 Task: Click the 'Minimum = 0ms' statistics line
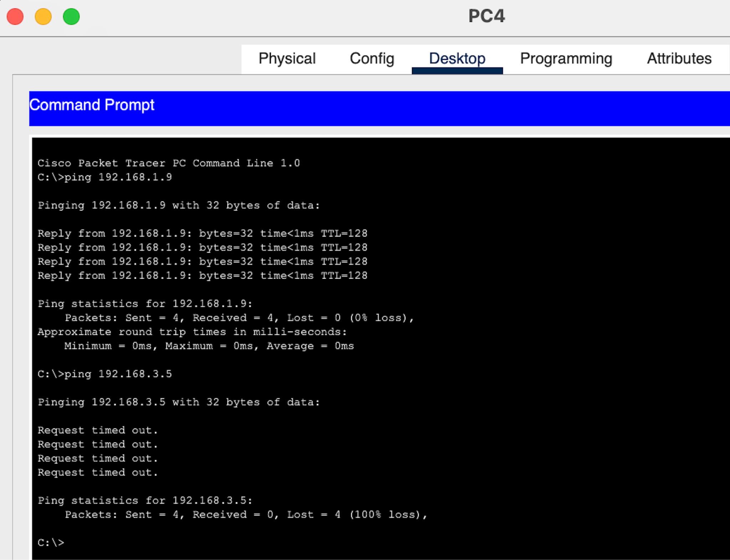[x=209, y=346]
